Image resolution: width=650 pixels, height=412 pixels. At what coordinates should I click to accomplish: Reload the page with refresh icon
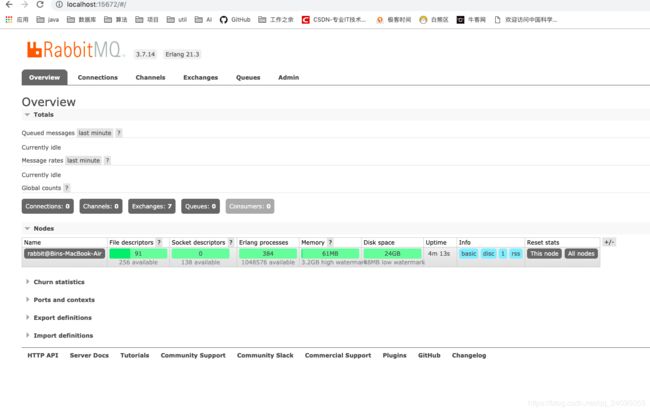(40, 5)
